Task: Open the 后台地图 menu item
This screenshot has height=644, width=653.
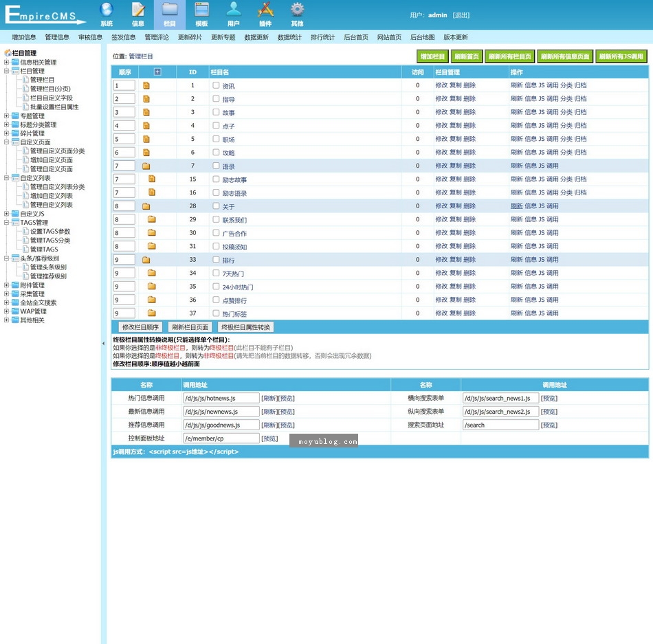Action: pos(422,37)
